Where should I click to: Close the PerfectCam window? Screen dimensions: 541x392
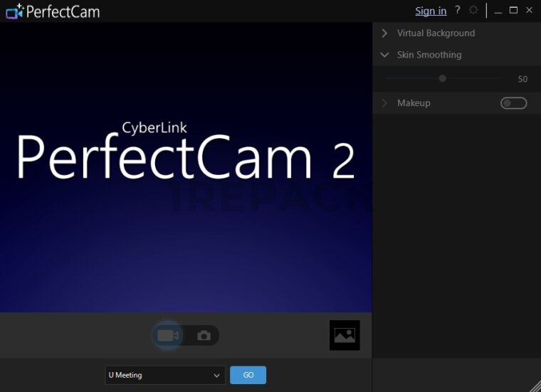tap(529, 10)
